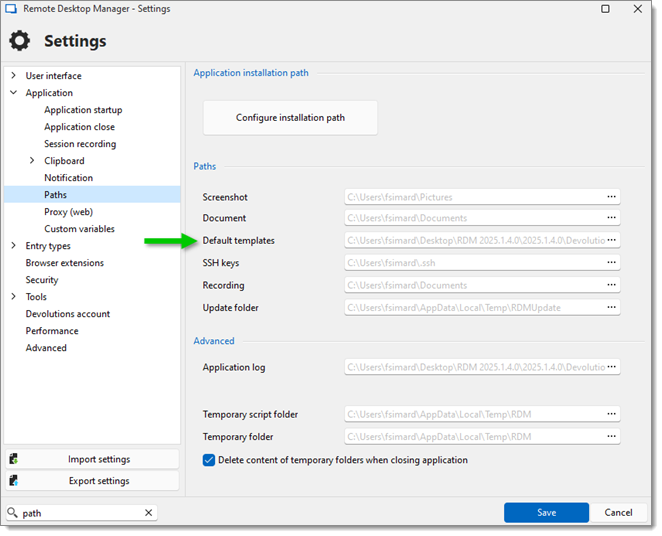Uncheck Delete content of temporary folders checkbox
Screen dimensions: 662x536
pyautogui.click(x=209, y=460)
